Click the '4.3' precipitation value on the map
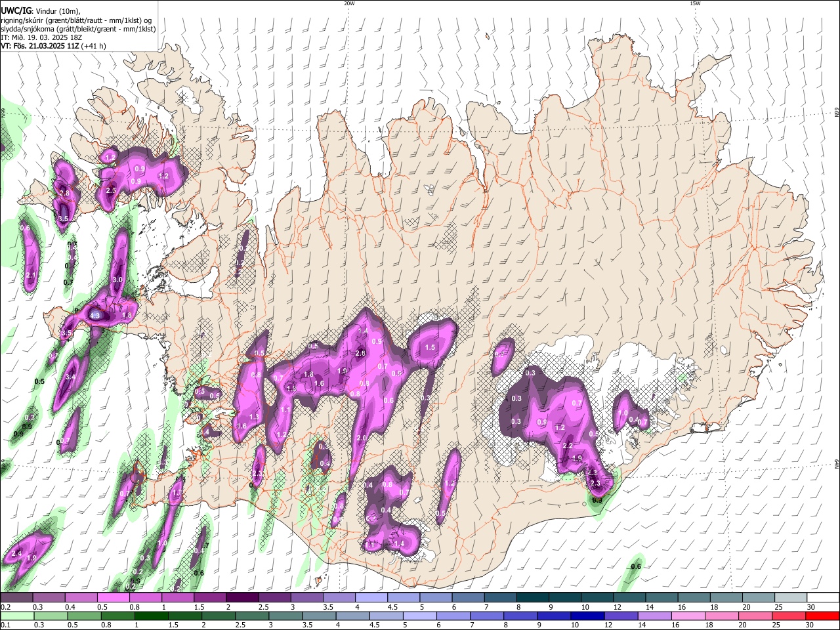 [x=95, y=316]
